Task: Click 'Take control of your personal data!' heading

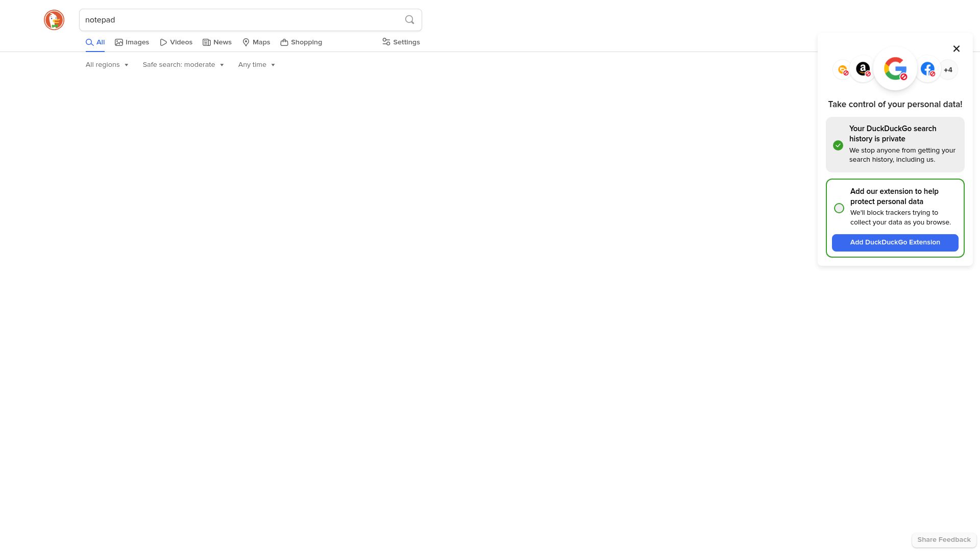Action: tap(895, 105)
